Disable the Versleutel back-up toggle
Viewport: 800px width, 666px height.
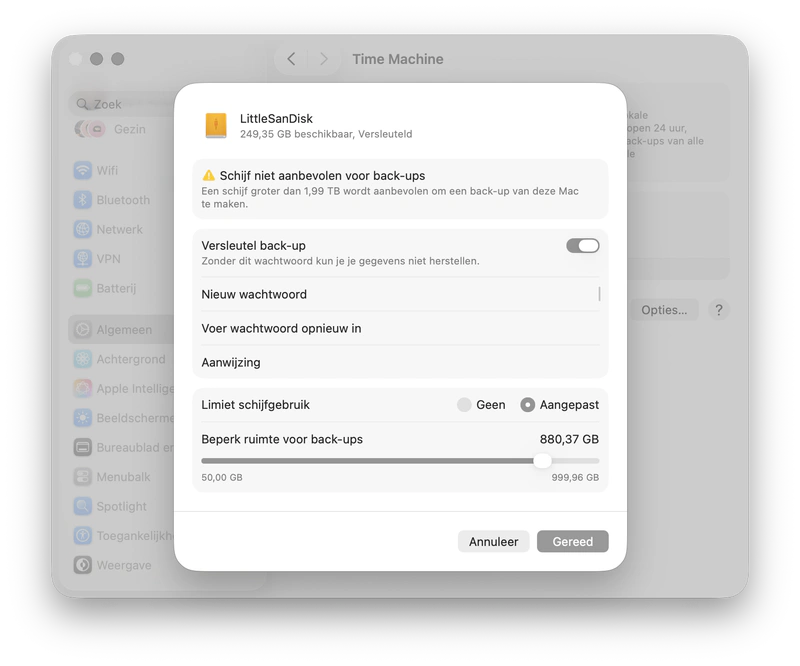click(x=581, y=244)
